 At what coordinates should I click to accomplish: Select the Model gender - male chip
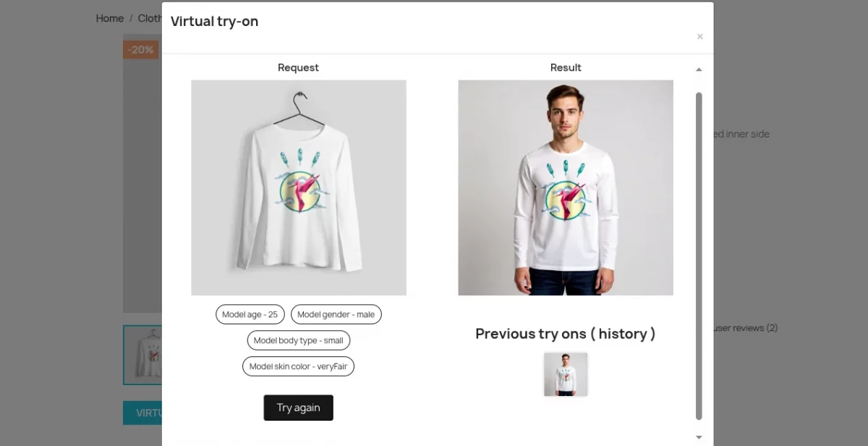[336, 314]
